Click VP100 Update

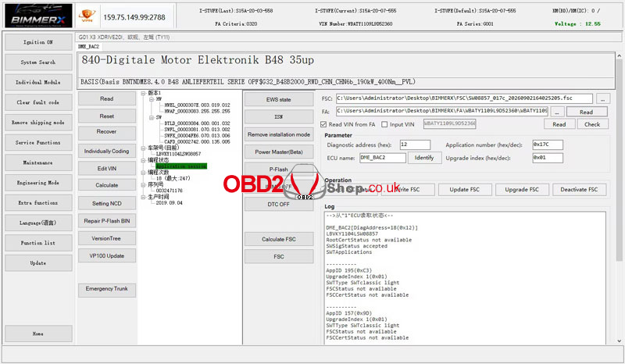(x=107, y=255)
